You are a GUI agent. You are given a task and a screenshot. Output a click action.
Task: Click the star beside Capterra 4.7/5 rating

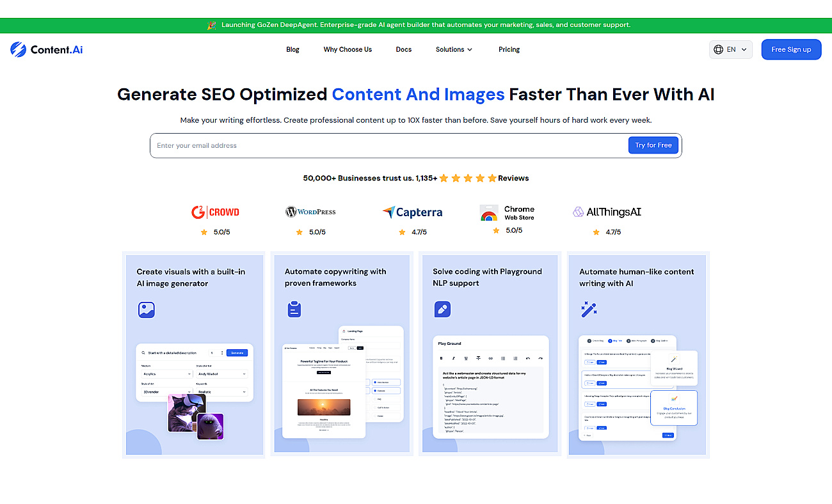[402, 232]
